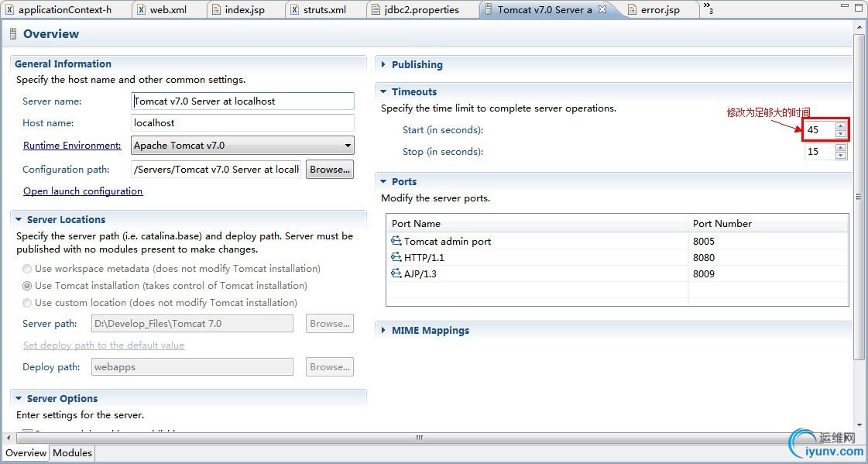Click the Server path field
The height and width of the screenshot is (464, 868).
point(192,323)
